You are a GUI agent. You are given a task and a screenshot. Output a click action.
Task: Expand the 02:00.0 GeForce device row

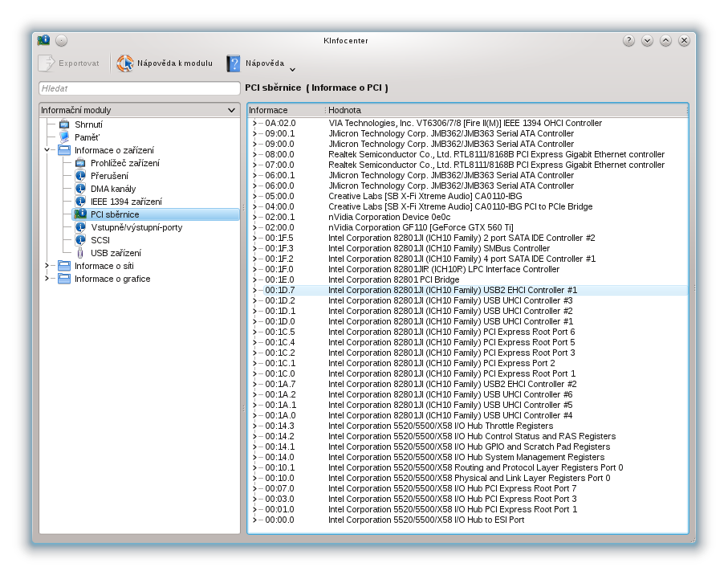tap(254, 227)
